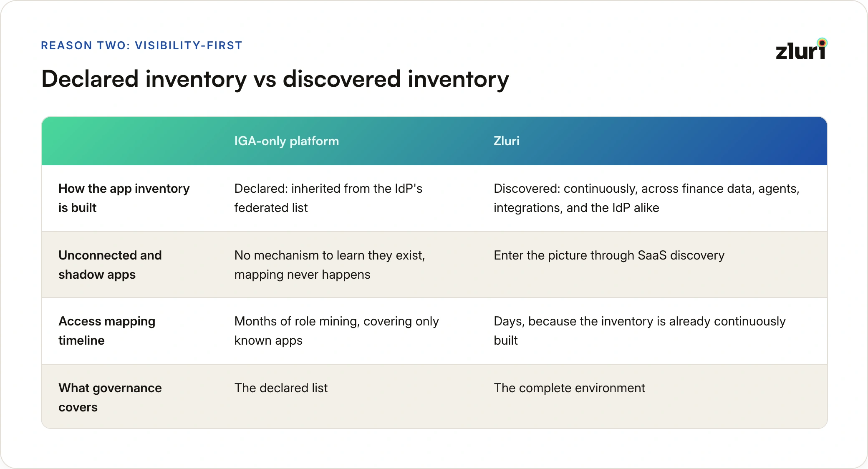Click 'The complete environment' cell
Viewport: 868px width, 469px height.
(x=569, y=388)
